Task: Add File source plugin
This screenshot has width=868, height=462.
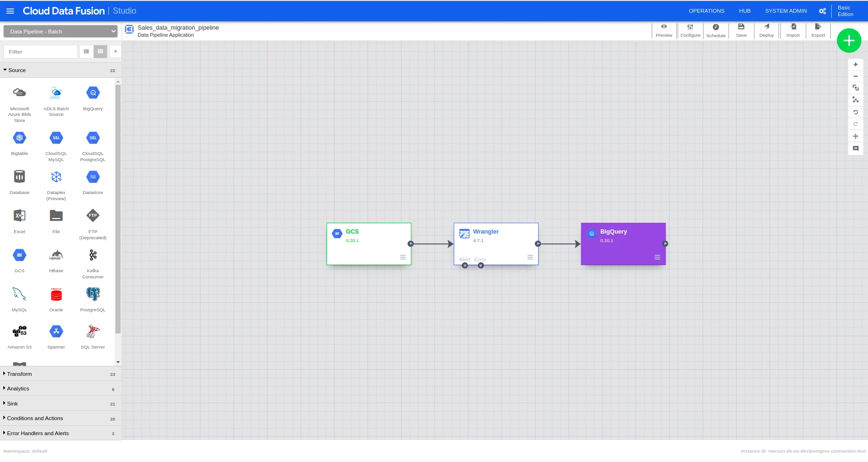Action: tap(56, 222)
